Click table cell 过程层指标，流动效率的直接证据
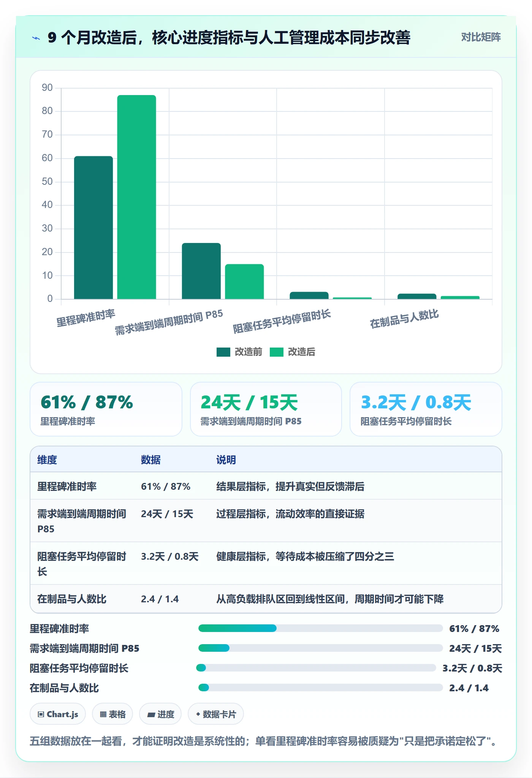This screenshot has height=778, width=532. [x=290, y=514]
